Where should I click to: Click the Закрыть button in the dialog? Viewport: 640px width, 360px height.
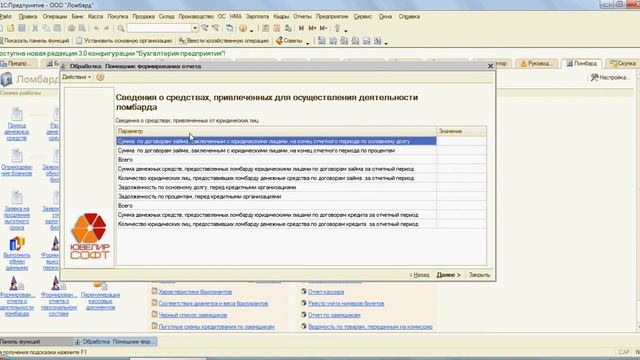(479, 275)
